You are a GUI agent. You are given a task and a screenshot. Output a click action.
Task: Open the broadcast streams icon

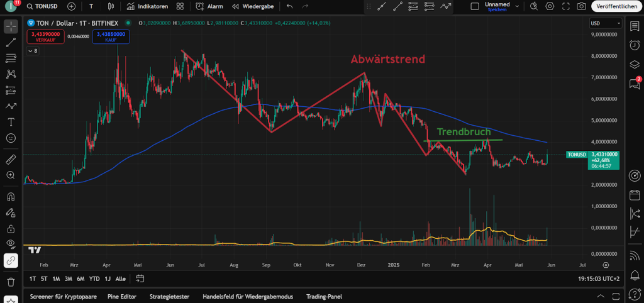pos(635,256)
